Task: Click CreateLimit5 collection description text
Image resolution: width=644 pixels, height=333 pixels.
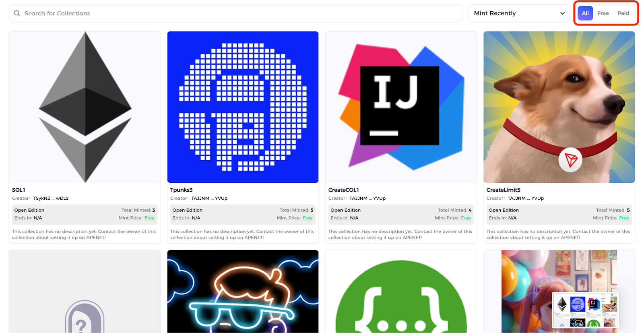Action: pos(558,234)
